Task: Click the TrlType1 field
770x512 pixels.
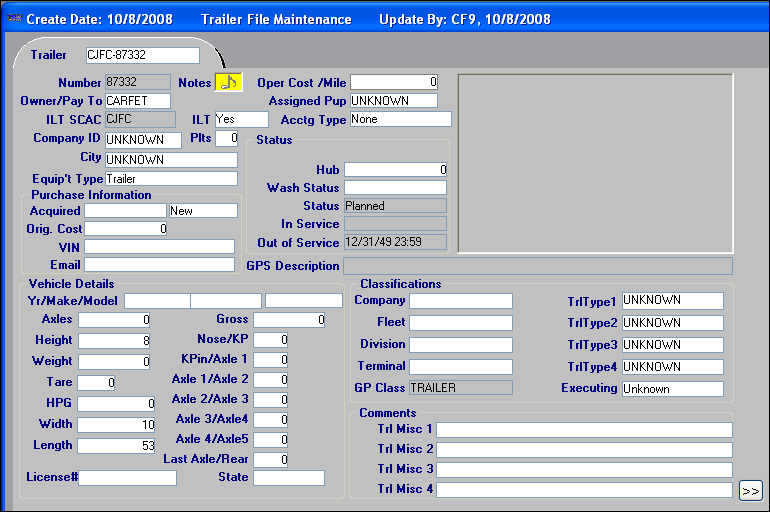Action: coord(672,301)
